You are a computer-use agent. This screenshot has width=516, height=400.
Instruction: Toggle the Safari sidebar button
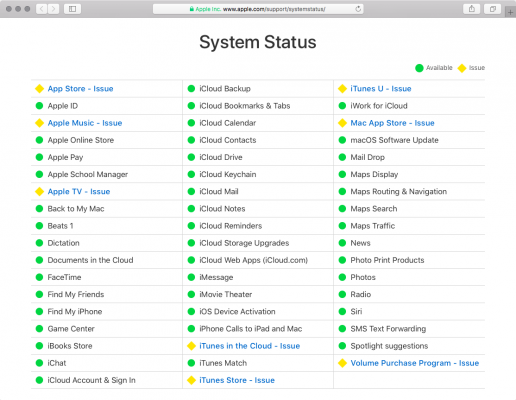tap(72, 9)
